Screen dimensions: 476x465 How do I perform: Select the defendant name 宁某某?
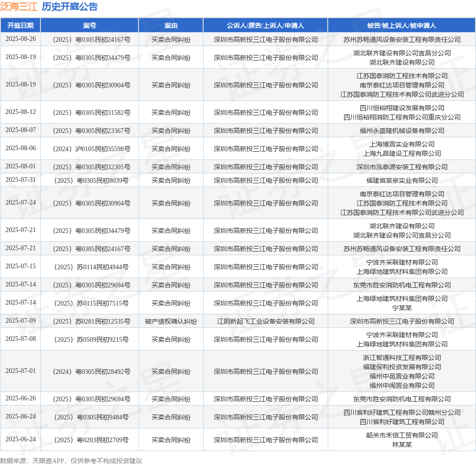tap(402, 308)
